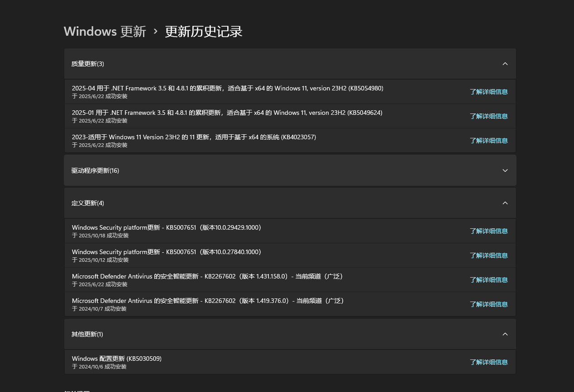
Task: Click 于 2025/10/18 成功安装 date text
Action: [100, 236]
